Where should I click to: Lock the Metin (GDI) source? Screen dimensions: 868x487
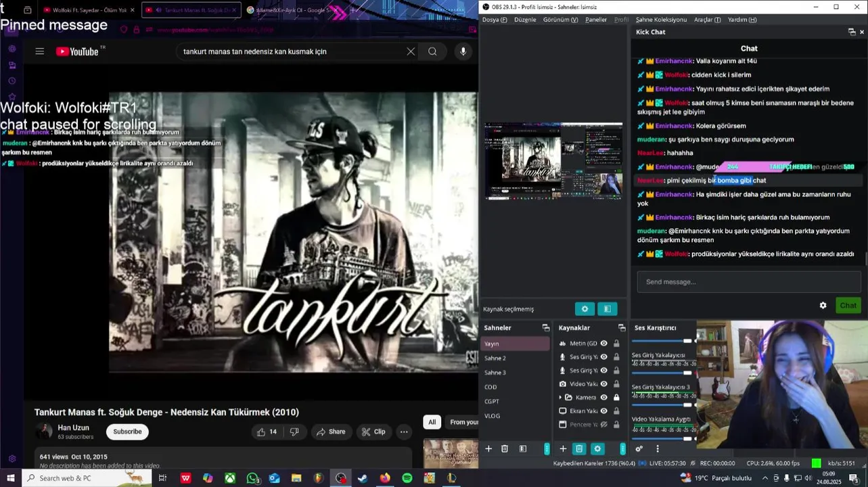point(616,344)
